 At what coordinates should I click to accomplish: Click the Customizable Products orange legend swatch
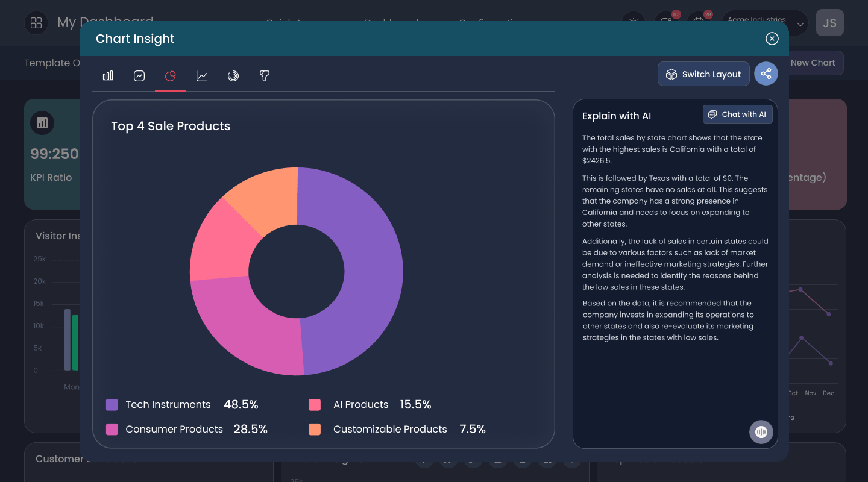click(x=315, y=430)
